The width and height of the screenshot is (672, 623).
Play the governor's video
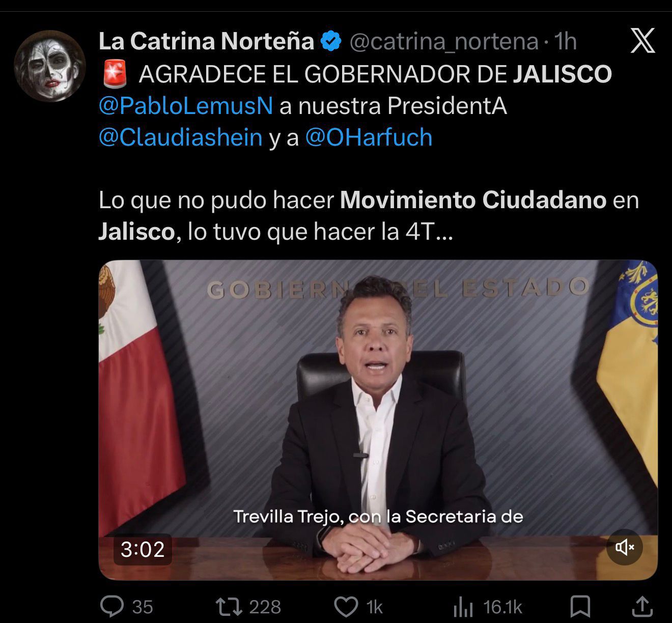click(378, 420)
